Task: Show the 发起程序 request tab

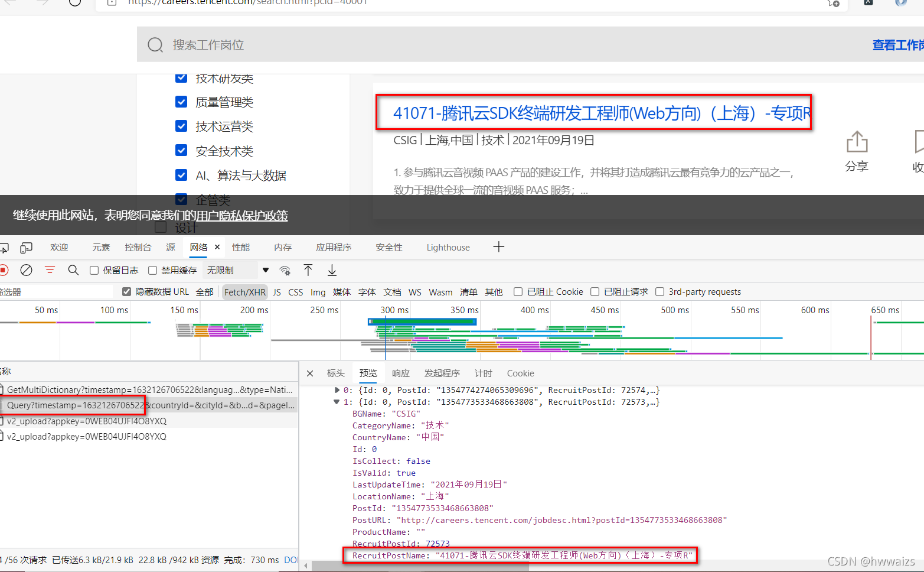Action: tap(442, 373)
